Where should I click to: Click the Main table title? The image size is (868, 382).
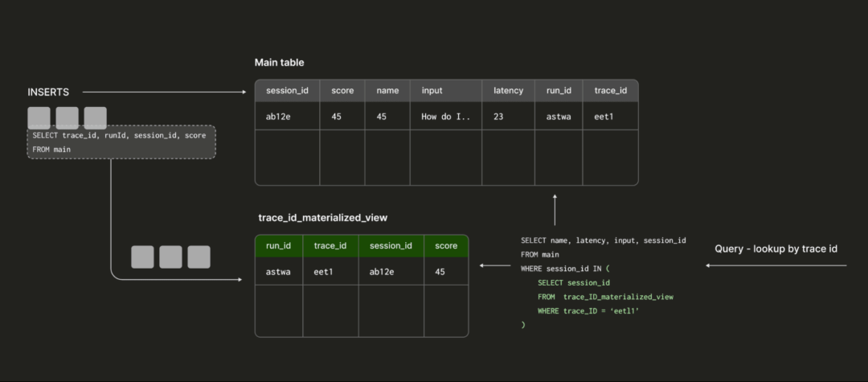click(279, 63)
